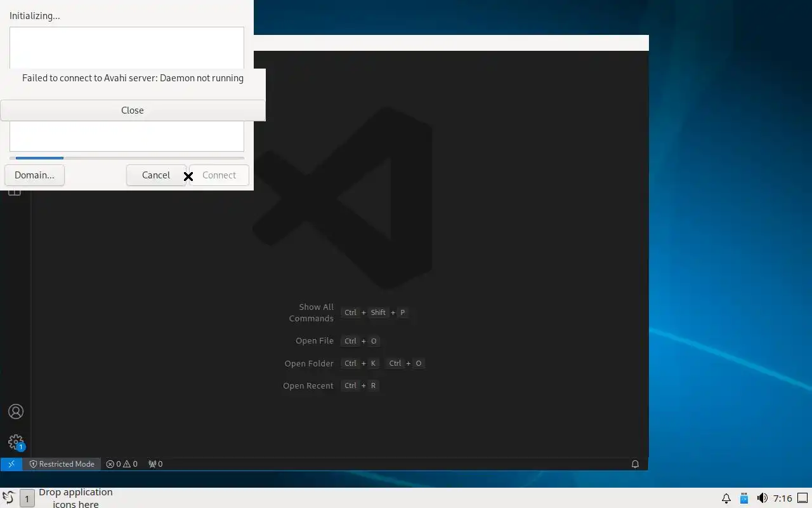Open the errors and warnings status item
The width and height of the screenshot is (812, 508).
[122, 464]
